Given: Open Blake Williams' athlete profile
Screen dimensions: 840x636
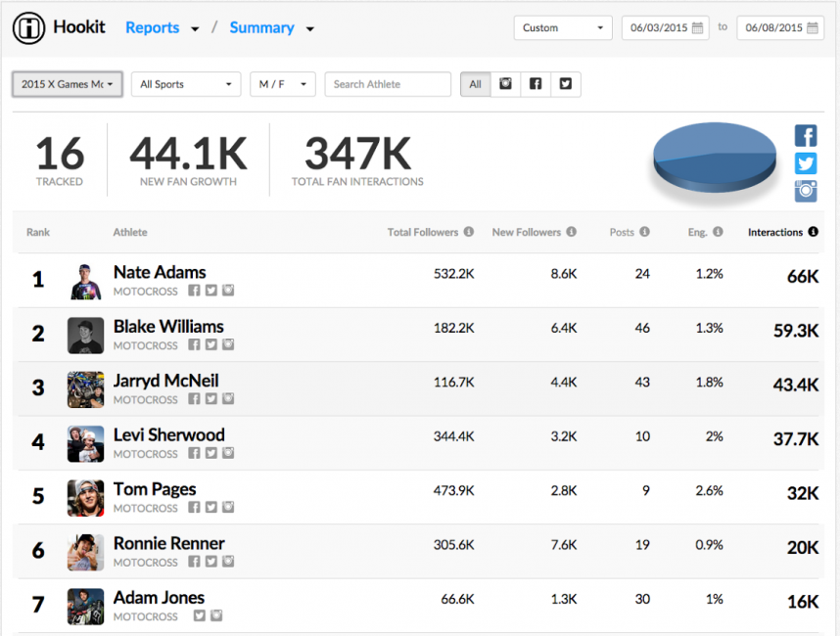Looking at the screenshot, I should click(167, 327).
